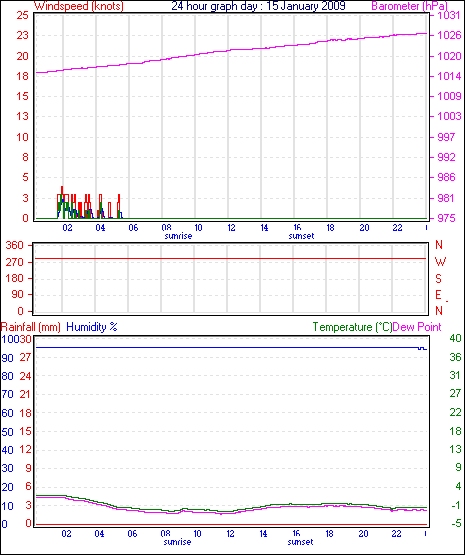
Task: Click the 22 hour tick on bottom graph
Action: pos(396,534)
